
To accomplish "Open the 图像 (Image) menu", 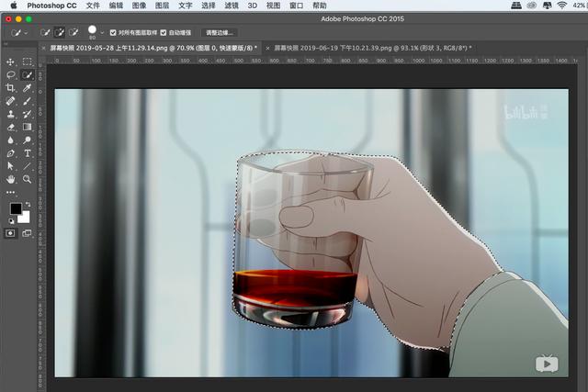I will (x=139, y=6).
